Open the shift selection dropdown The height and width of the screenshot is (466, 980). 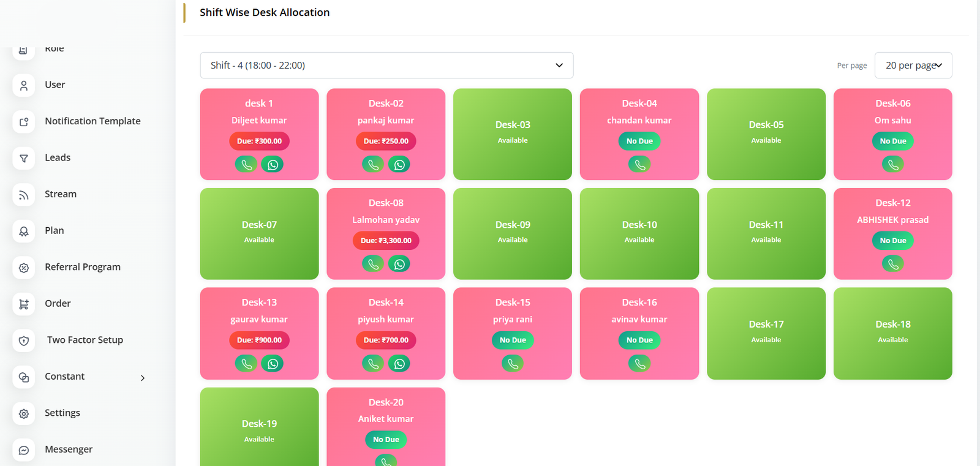pyautogui.click(x=386, y=66)
